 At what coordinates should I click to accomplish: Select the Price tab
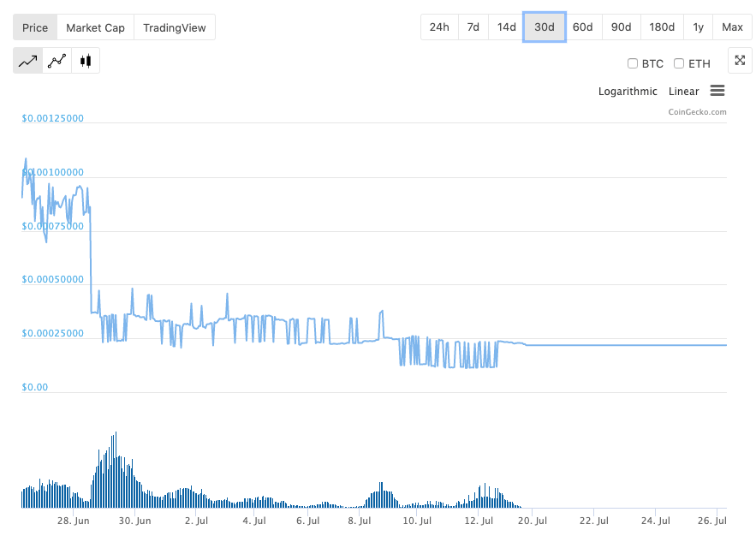(35, 27)
